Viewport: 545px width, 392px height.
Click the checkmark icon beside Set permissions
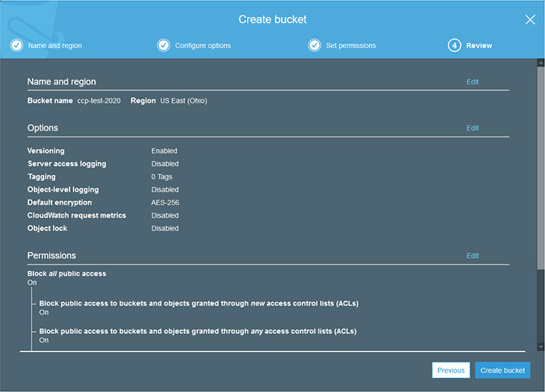pyautogui.click(x=314, y=45)
